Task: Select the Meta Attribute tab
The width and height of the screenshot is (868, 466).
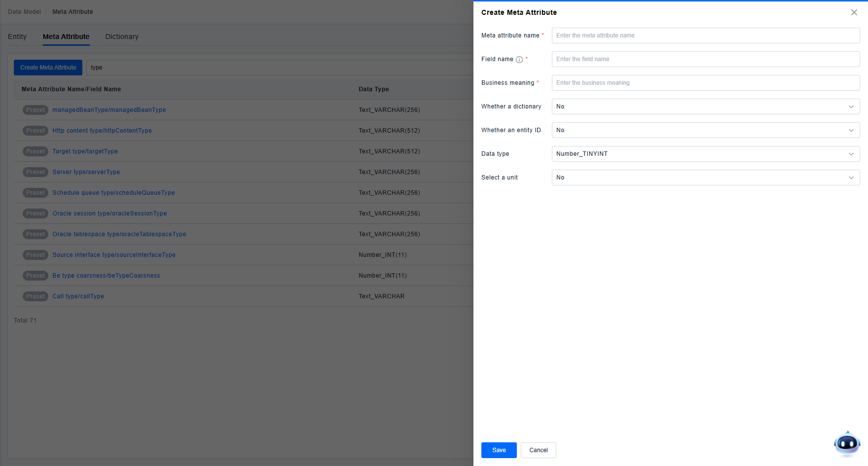Action: tap(66, 36)
